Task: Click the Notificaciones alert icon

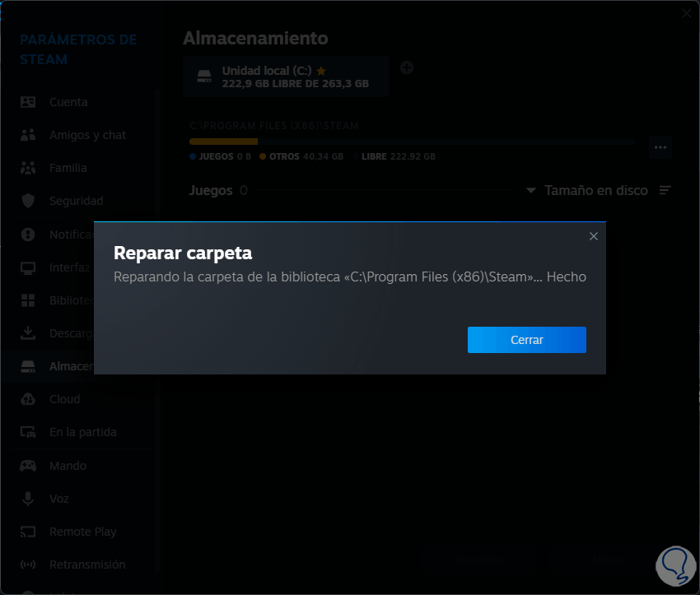Action: tap(28, 235)
